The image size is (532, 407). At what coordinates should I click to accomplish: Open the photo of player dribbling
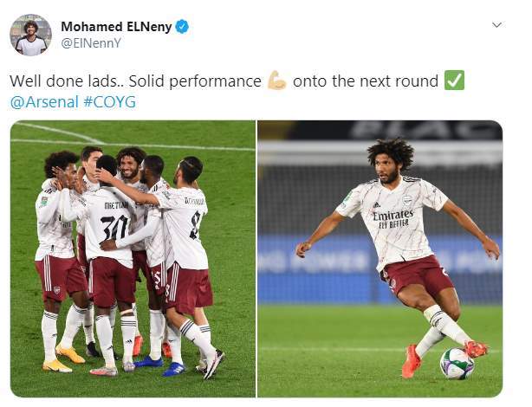click(380, 259)
